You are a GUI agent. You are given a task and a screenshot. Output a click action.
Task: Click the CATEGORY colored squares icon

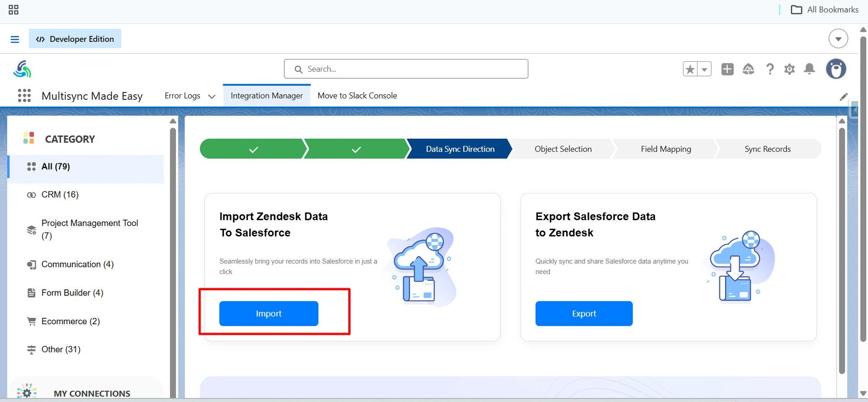click(29, 138)
